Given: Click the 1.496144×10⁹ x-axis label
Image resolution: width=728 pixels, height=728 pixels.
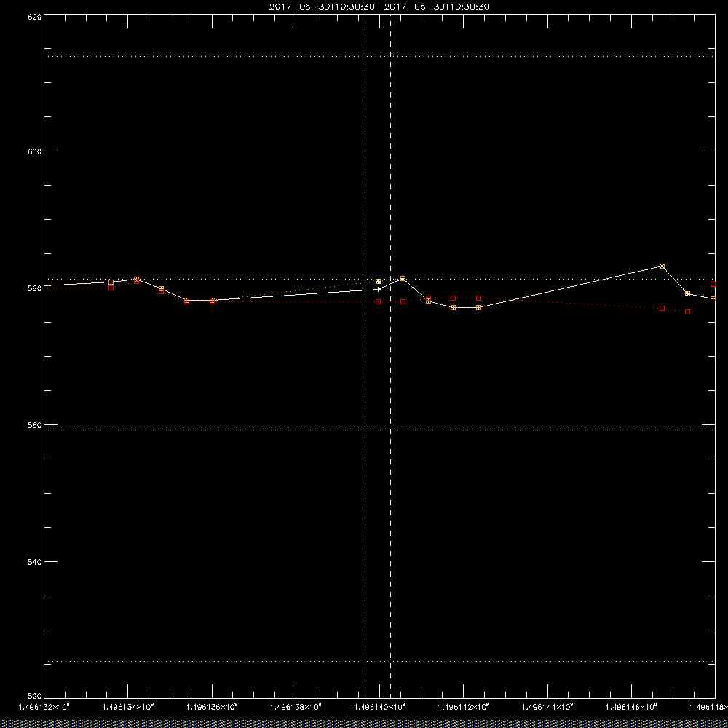Looking at the screenshot, I should [548, 707].
